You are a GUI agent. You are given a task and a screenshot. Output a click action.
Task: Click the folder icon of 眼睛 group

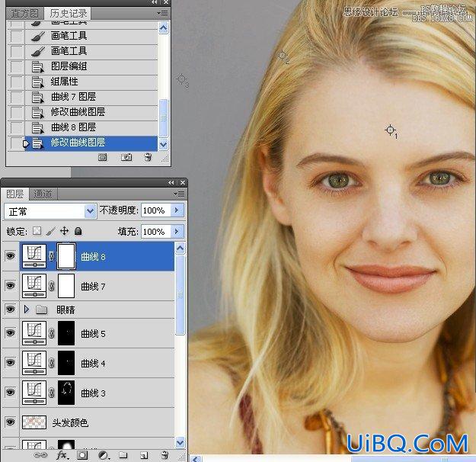coord(41,310)
